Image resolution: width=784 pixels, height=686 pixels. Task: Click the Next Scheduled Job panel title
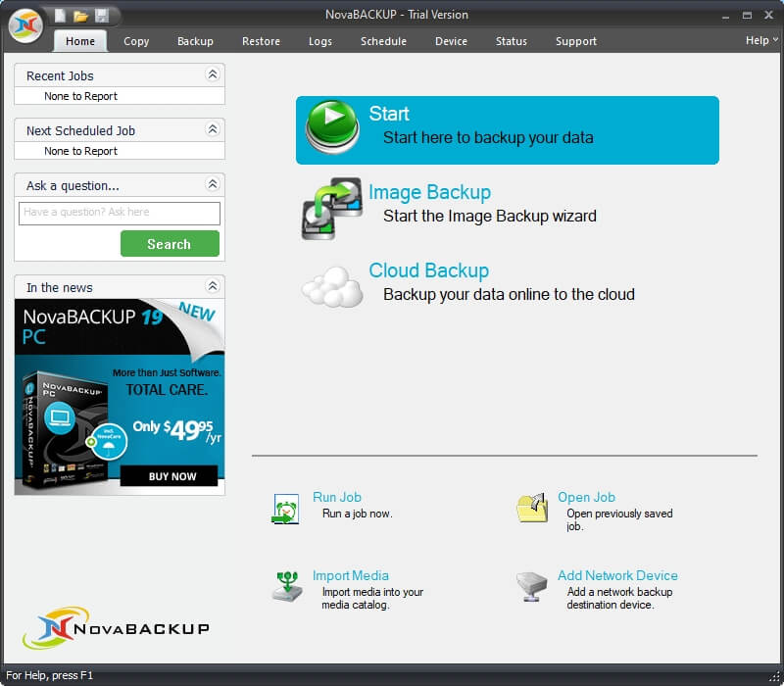pos(80,131)
